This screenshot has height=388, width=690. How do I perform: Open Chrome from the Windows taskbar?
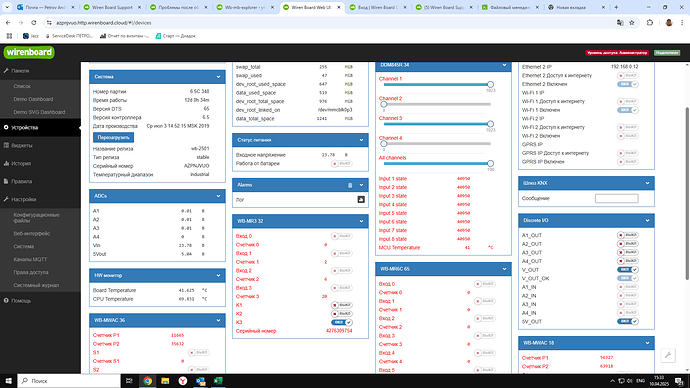(x=147, y=381)
